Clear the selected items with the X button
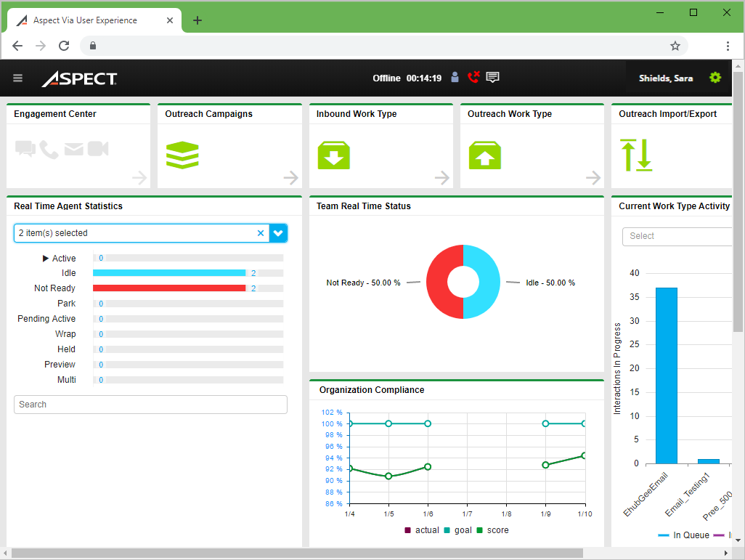This screenshot has width=745, height=560. click(x=261, y=233)
